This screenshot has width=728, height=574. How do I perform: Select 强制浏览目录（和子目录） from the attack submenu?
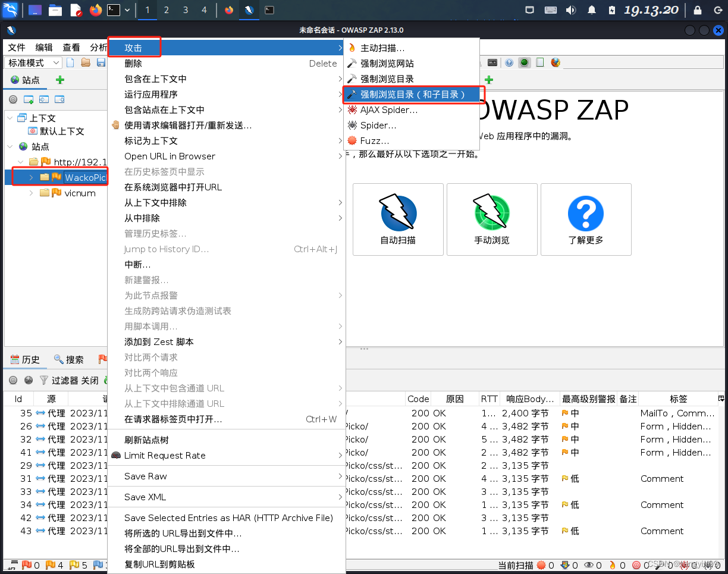click(x=414, y=94)
